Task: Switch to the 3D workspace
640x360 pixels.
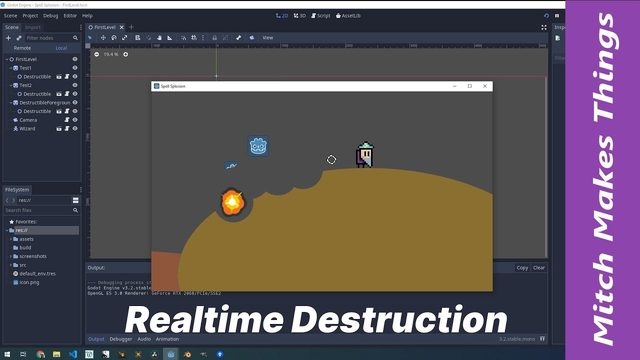Action: [x=300, y=16]
